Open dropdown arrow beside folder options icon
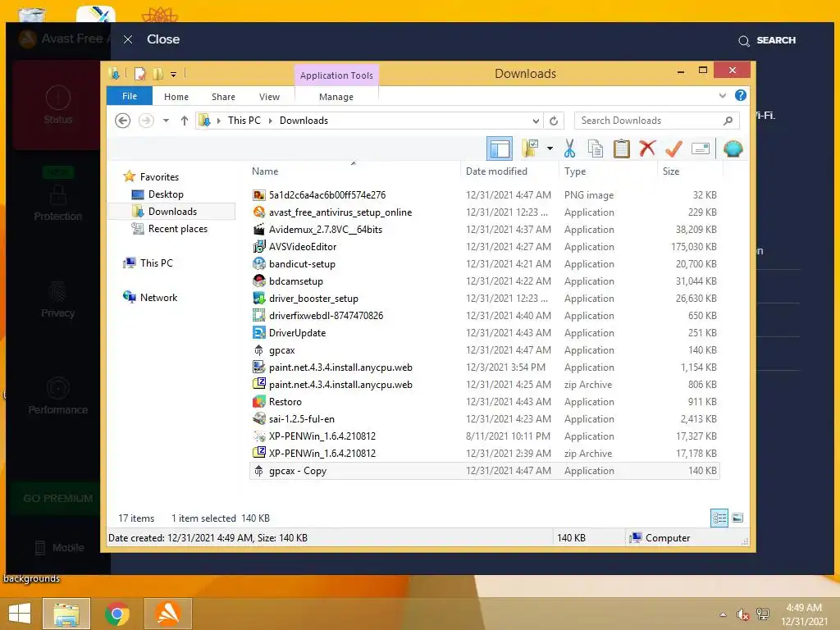 pos(550,148)
